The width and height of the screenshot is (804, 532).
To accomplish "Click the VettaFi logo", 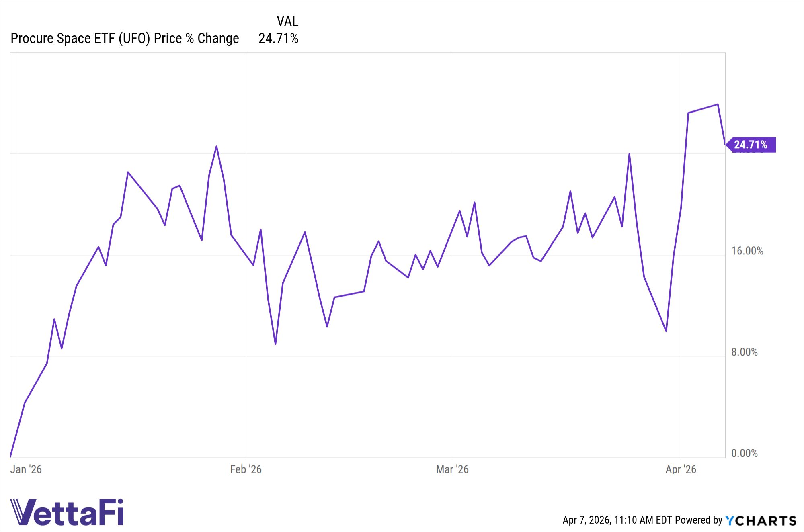I will [67, 512].
